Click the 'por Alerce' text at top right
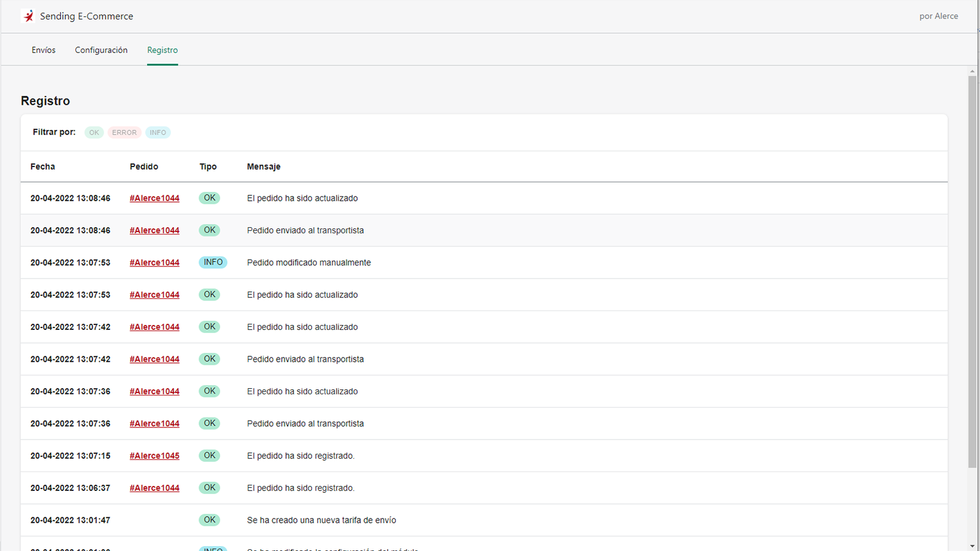The image size is (980, 551). 938,17
